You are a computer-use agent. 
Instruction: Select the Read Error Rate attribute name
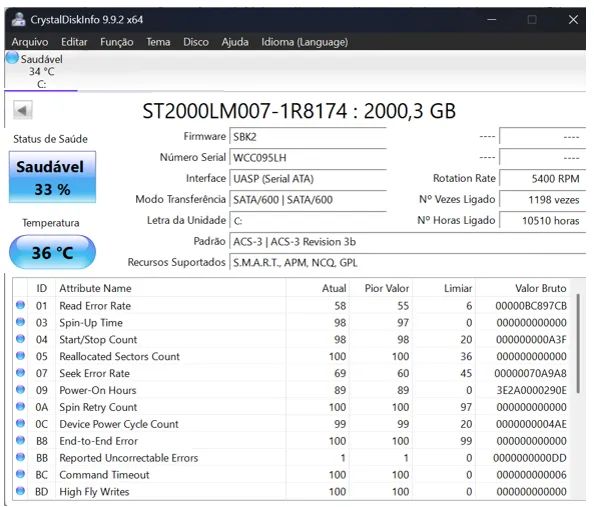[x=95, y=306]
